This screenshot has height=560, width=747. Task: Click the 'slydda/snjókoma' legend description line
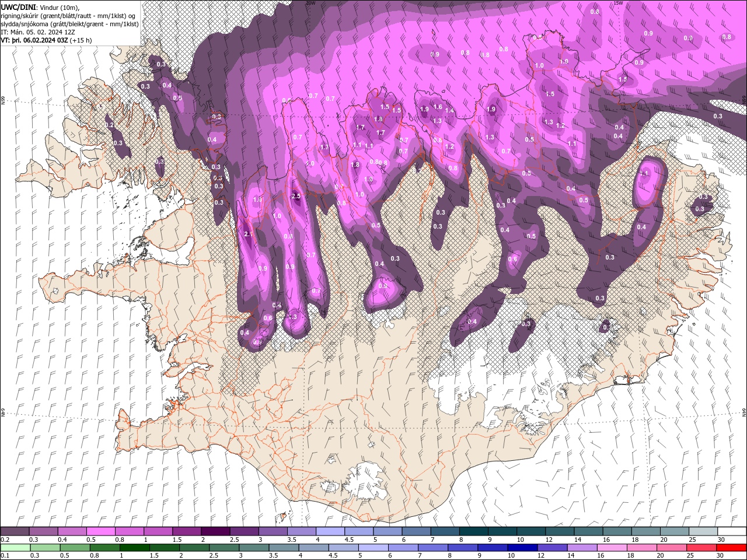pos(70,24)
